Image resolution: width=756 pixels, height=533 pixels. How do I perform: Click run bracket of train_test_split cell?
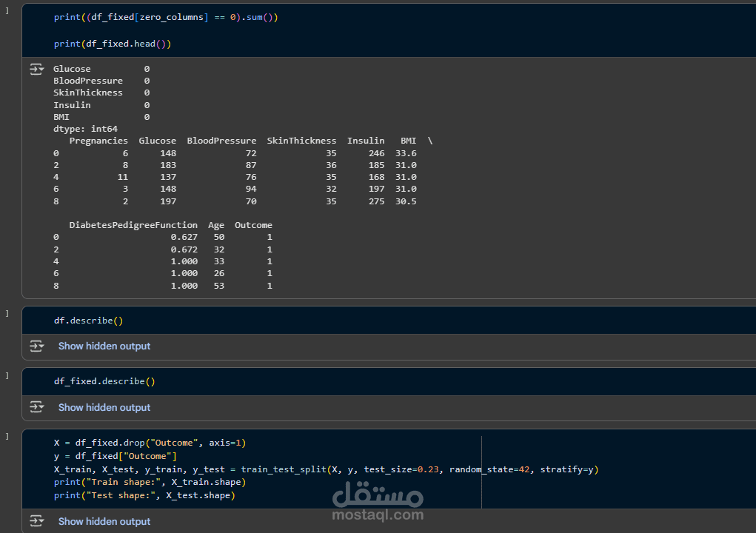click(7, 437)
